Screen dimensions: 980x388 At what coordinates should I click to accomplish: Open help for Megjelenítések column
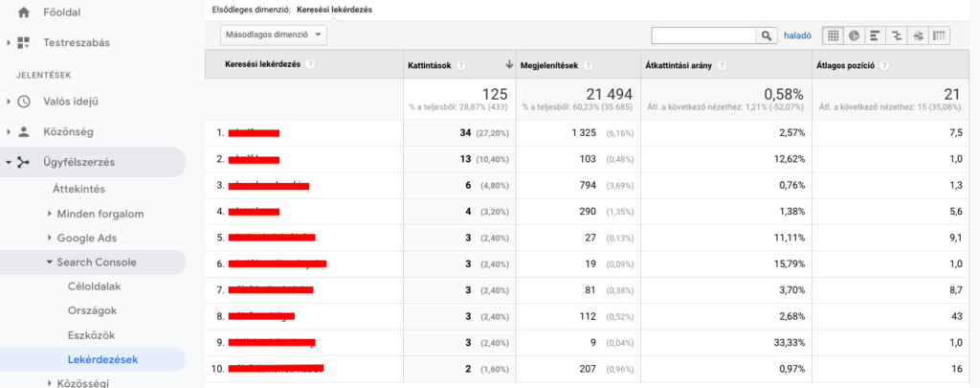click(589, 65)
